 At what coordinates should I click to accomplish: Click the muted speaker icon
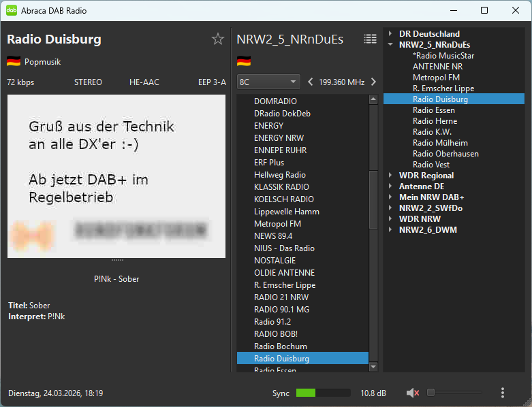412,393
